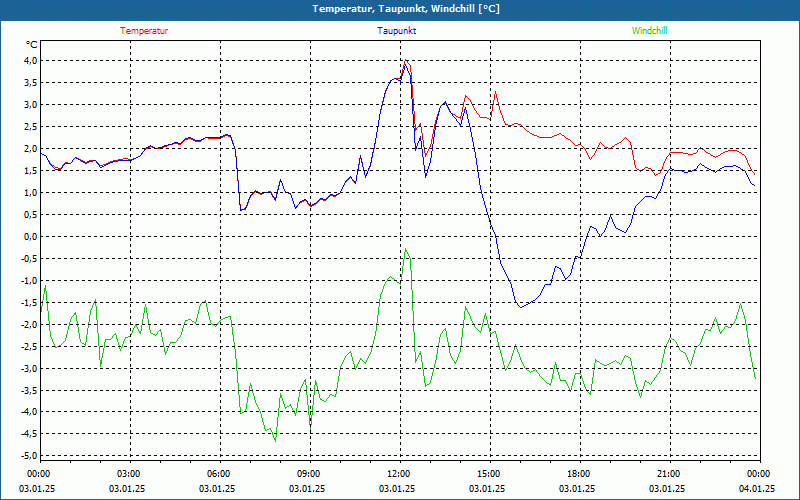Click the positive '3,0' y-axis label
The width and height of the screenshot is (800, 500).
(31, 105)
